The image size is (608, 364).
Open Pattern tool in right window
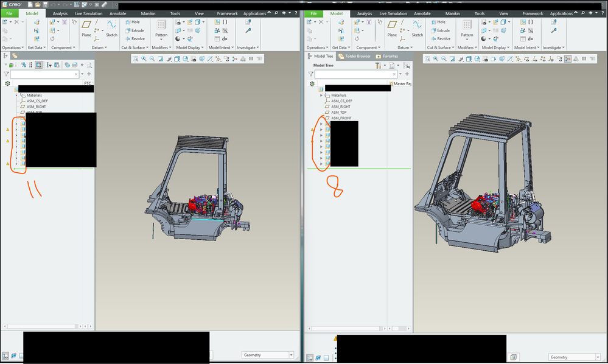467,29
